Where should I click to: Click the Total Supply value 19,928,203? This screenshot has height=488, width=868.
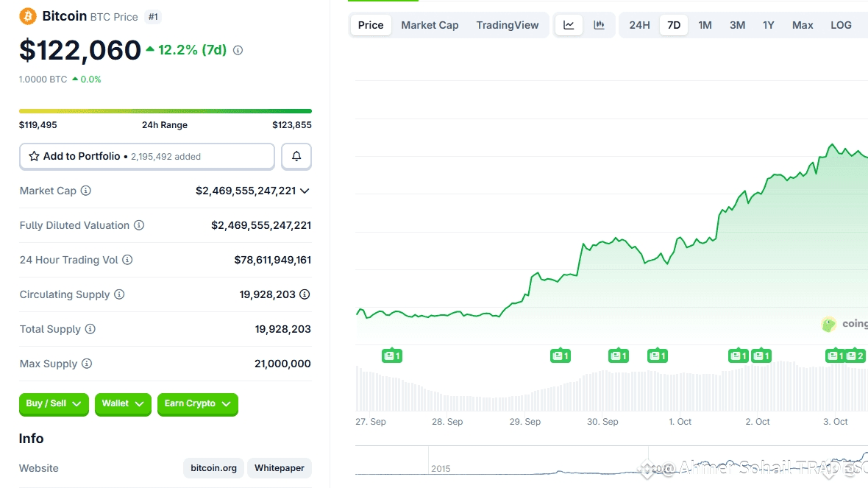coord(282,329)
